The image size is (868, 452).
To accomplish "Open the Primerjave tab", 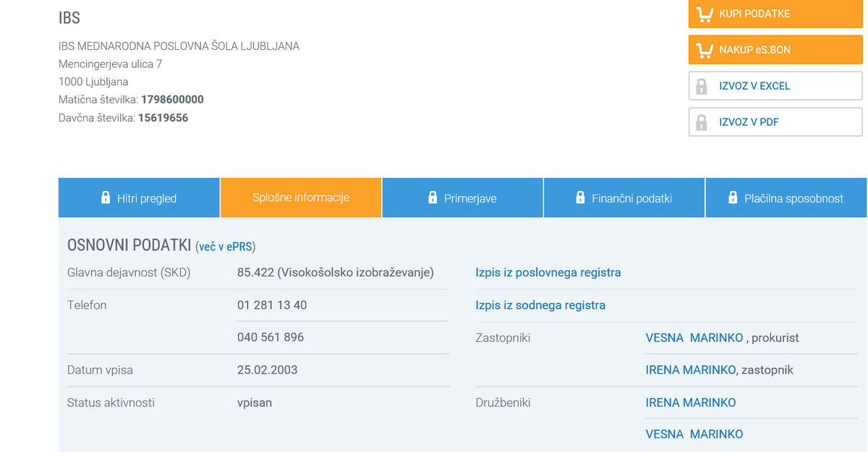I will click(462, 197).
